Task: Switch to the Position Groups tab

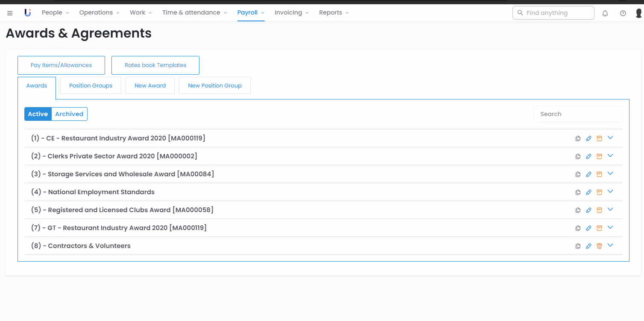Action: [x=91, y=85]
